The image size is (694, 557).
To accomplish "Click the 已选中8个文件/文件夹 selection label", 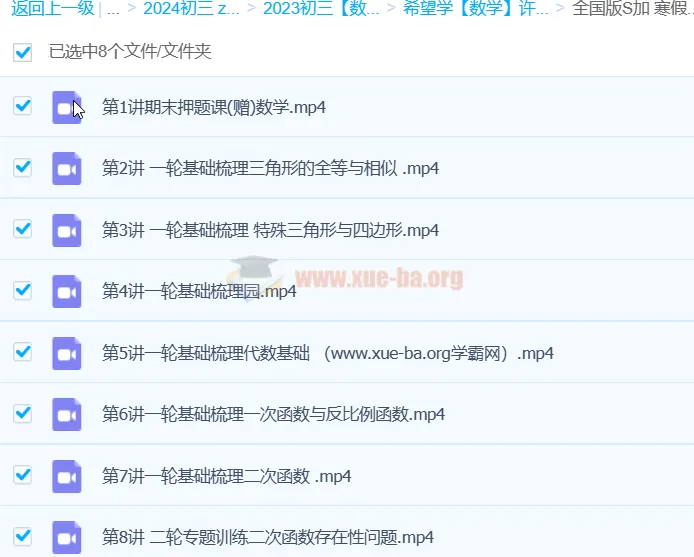I will tap(130, 52).
